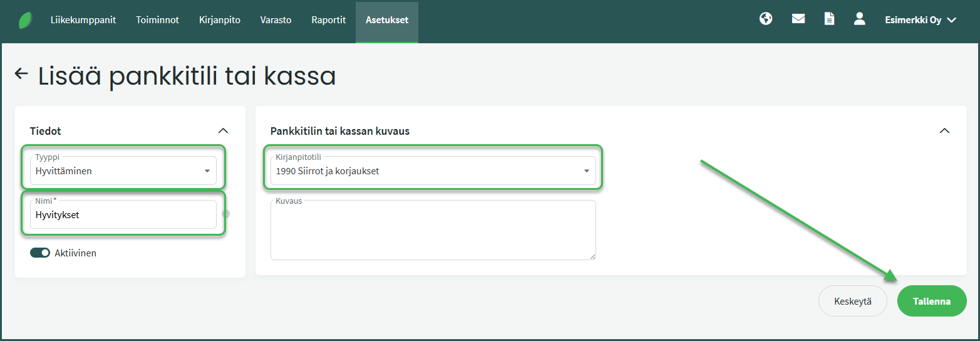This screenshot has width=980, height=341.
Task: Open the Liikekumppanit menu
Action: click(83, 20)
